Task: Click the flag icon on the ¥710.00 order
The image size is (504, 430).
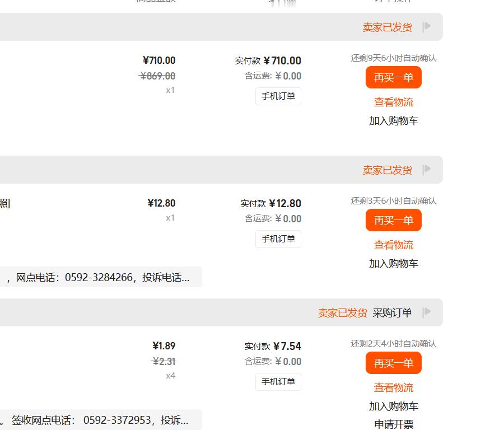Action: pyautogui.click(x=427, y=27)
